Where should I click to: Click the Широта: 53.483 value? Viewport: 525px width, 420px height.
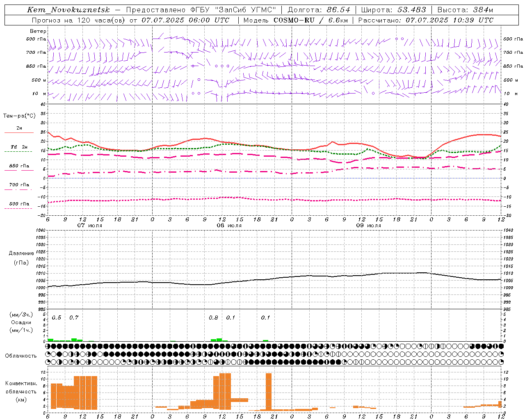click(x=394, y=10)
